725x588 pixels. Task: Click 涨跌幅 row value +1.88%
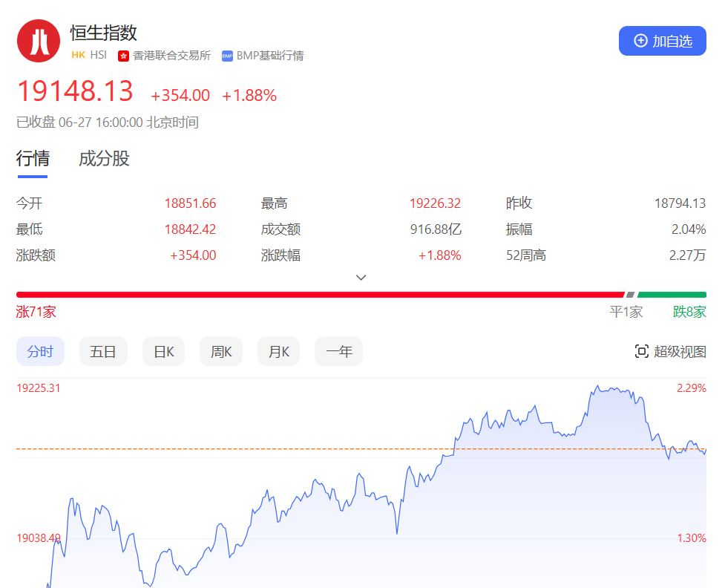(440, 255)
